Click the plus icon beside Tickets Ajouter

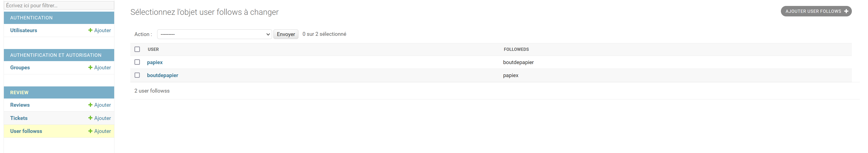[90, 118]
